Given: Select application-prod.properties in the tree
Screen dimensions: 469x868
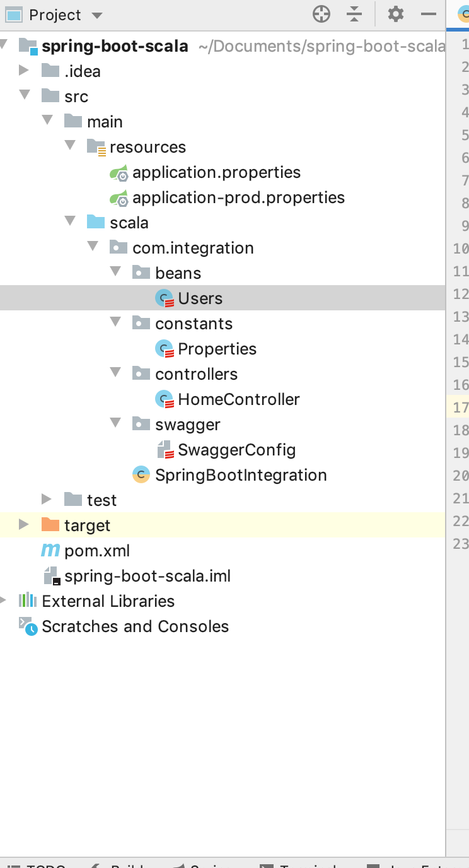Looking at the screenshot, I should pyautogui.click(x=238, y=197).
